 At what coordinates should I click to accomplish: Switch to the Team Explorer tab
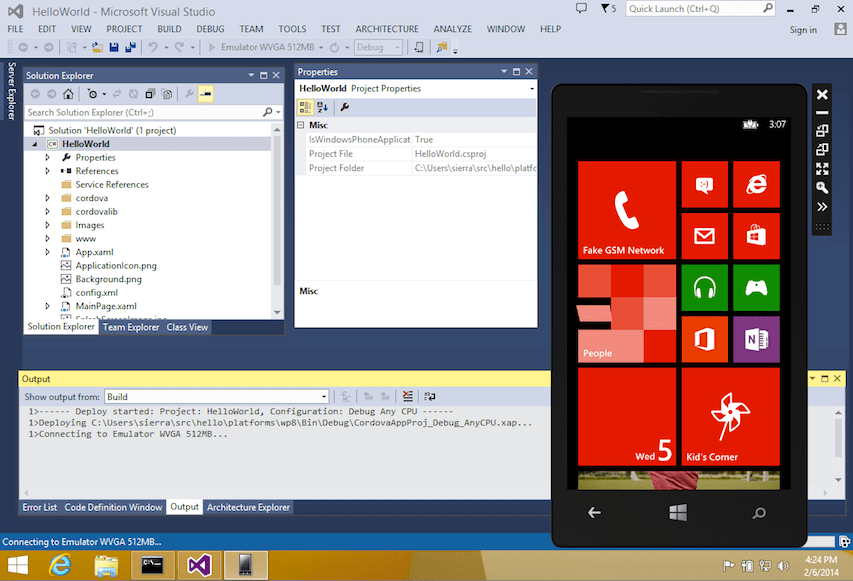click(x=130, y=326)
